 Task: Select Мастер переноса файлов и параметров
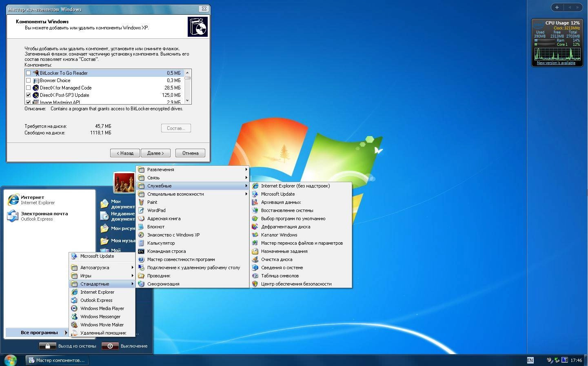pyautogui.click(x=301, y=243)
